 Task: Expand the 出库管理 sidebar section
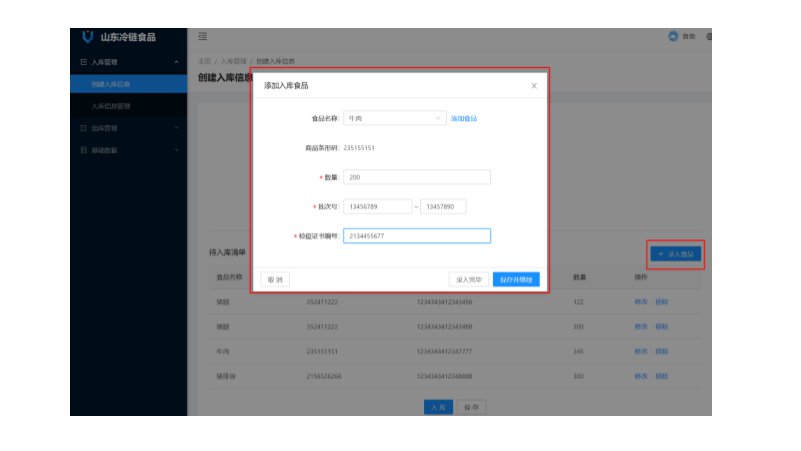click(177, 128)
